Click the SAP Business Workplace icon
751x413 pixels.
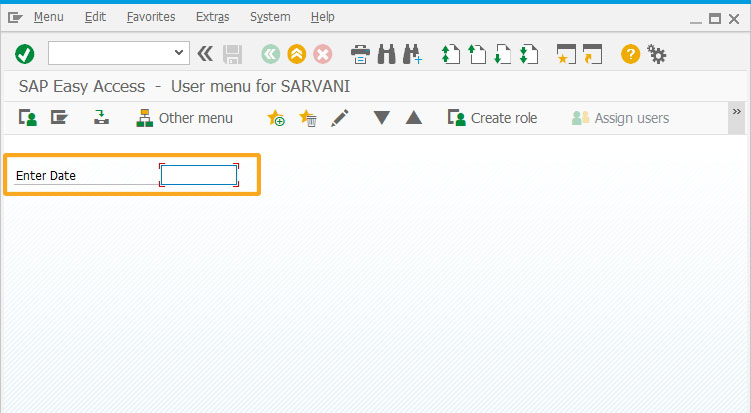[101, 117]
